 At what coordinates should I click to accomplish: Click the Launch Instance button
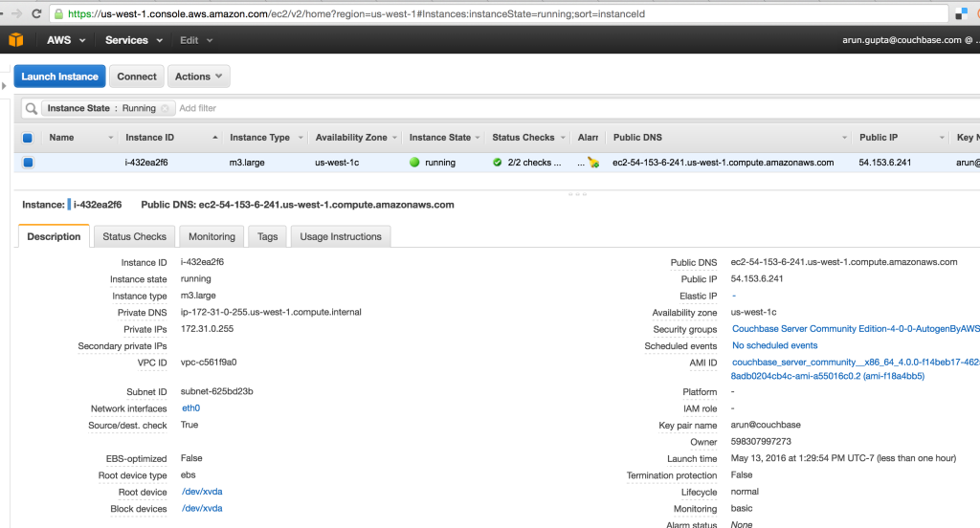pyautogui.click(x=60, y=77)
